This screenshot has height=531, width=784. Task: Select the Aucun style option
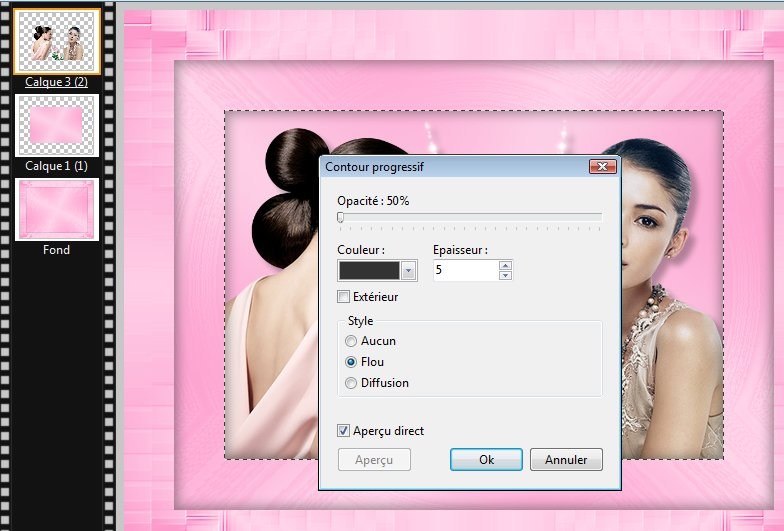click(351, 341)
